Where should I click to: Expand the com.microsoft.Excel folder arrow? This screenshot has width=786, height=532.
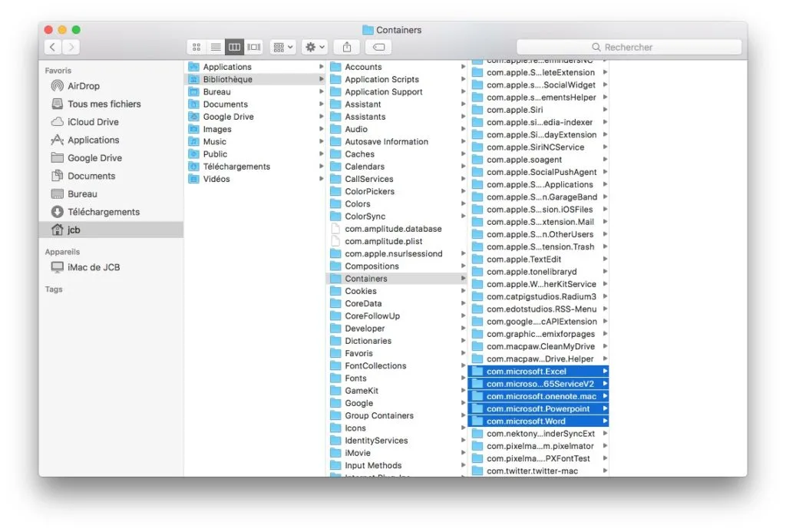click(x=605, y=372)
